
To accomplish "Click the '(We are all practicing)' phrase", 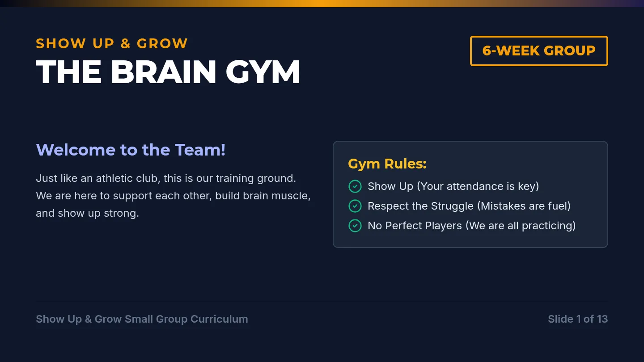I will [521, 226].
